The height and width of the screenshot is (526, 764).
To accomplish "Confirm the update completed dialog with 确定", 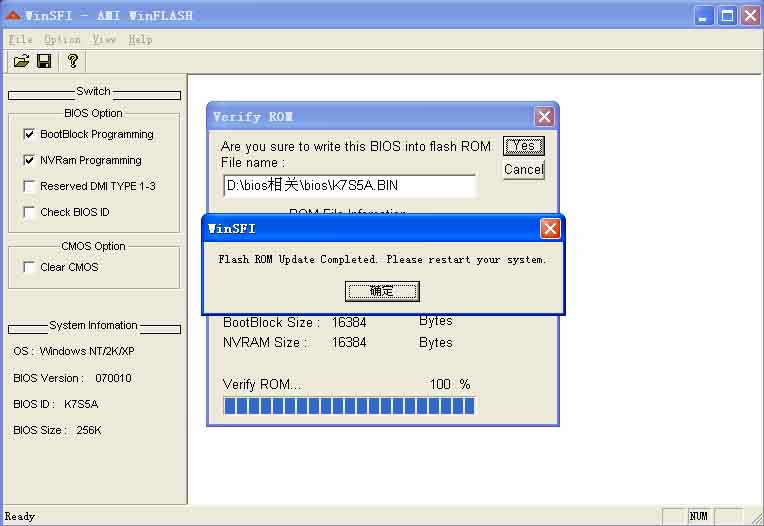I will [x=382, y=291].
